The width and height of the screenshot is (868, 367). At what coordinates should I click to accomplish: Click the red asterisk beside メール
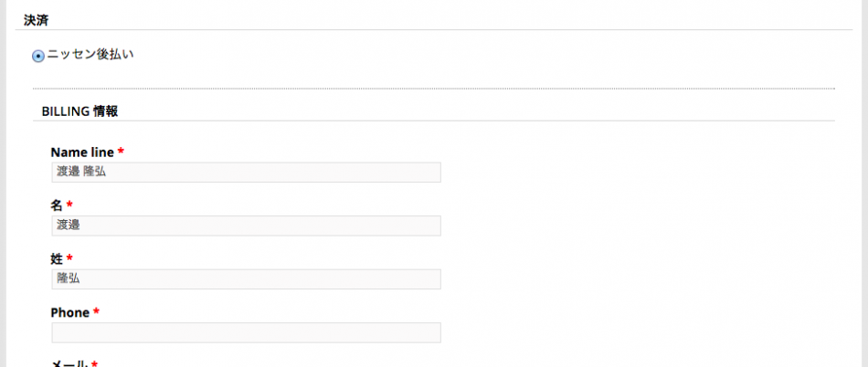point(94,363)
